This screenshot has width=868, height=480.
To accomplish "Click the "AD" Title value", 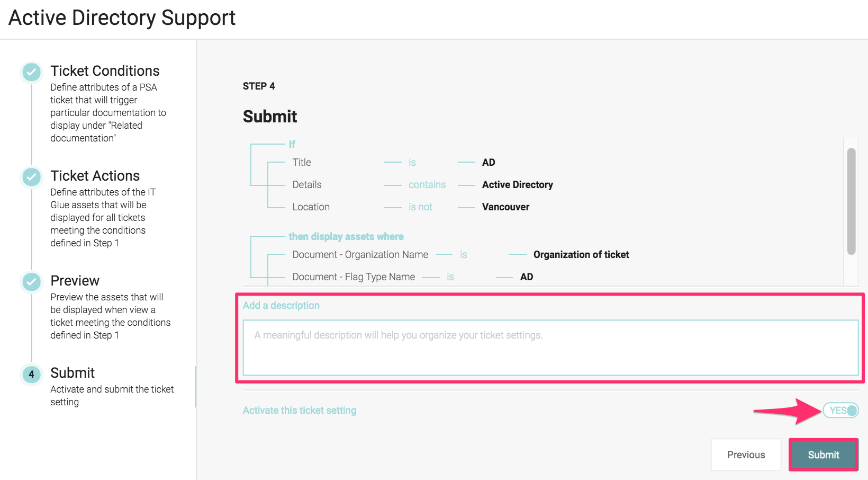I will 489,162.
